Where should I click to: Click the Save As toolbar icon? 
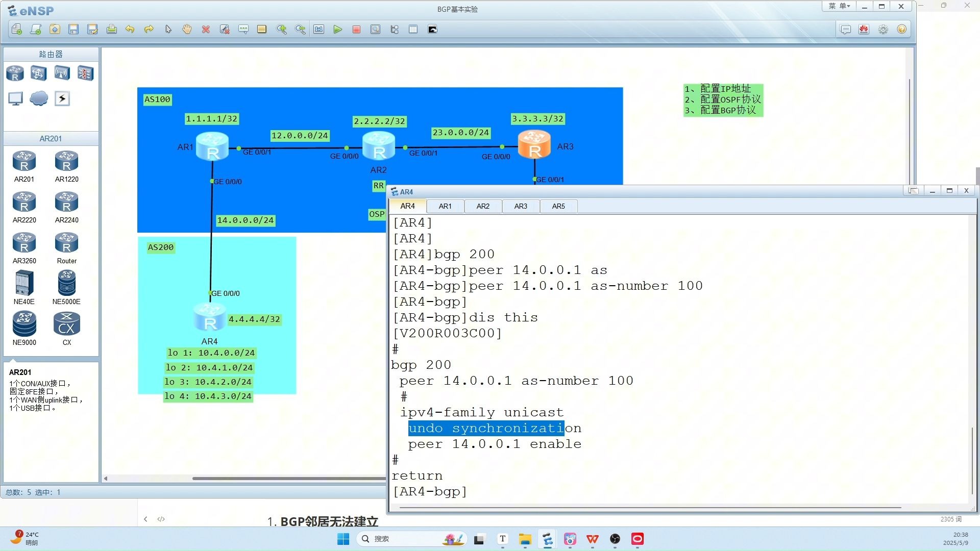click(x=92, y=30)
